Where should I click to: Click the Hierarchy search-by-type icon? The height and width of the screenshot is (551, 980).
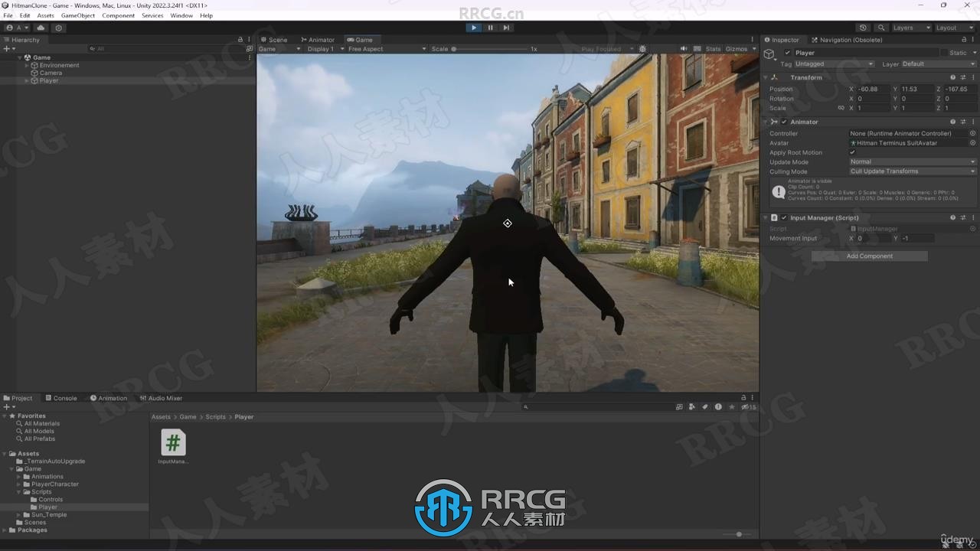(x=249, y=49)
